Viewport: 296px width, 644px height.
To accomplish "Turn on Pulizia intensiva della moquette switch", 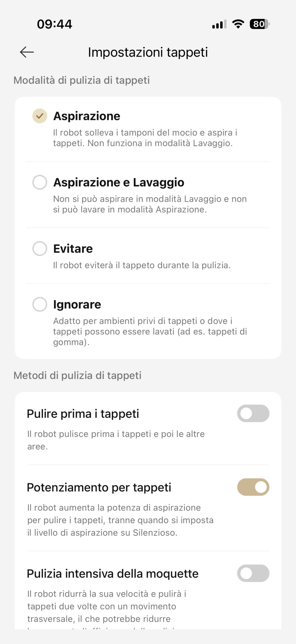I will tap(253, 573).
